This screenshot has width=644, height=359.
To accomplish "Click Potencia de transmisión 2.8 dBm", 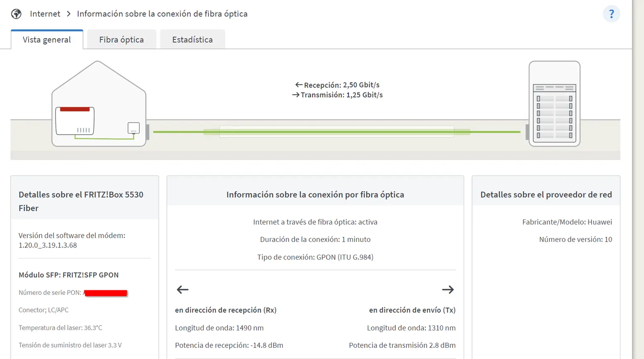I will tap(402, 345).
